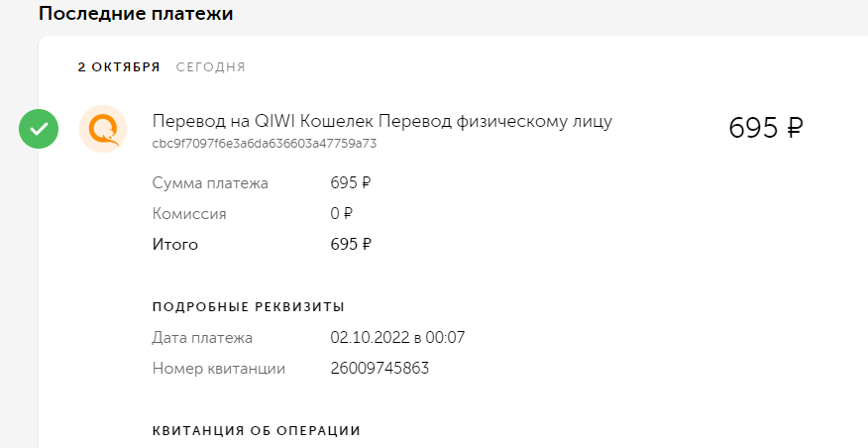Click the Сумма платежа label
This screenshot has height=448, width=868.
pos(210,182)
